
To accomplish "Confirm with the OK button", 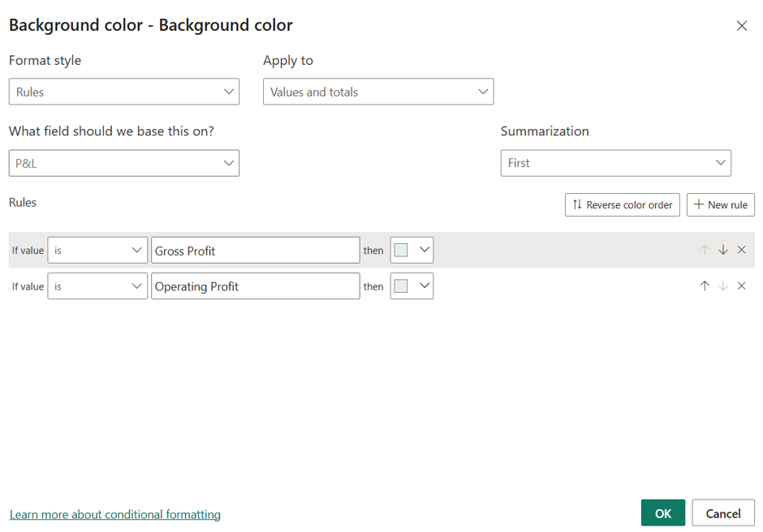I will click(x=663, y=513).
